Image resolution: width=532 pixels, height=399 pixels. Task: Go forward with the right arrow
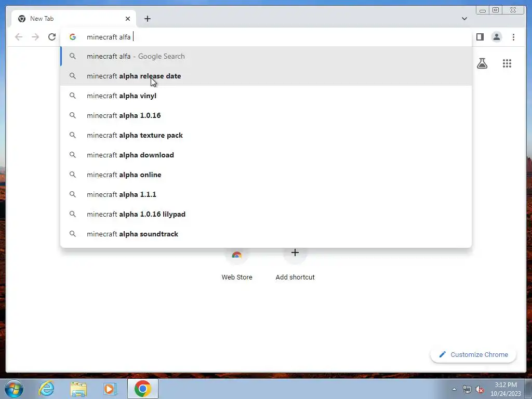pyautogui.click(x=35, y=37)
